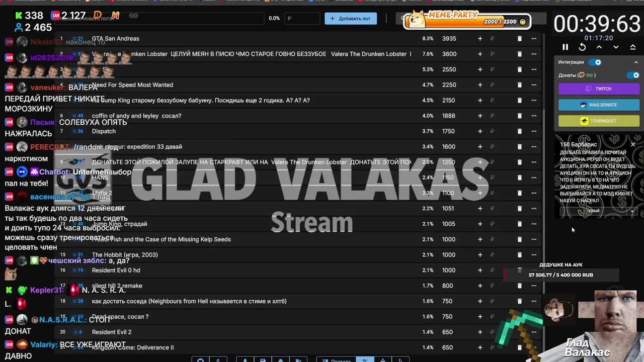The image size is (644, 362).
Task: Open more options for the Dispatch lot
Action: 534,131
